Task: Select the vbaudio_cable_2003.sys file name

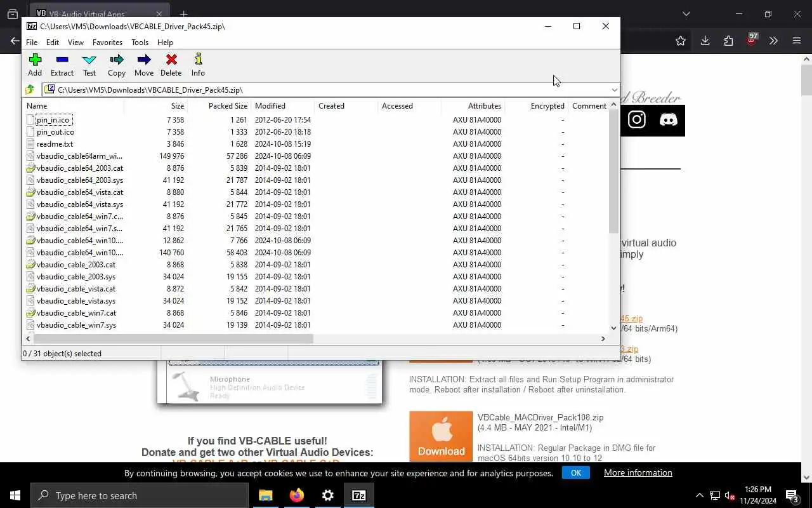Action: pos(76,276)
